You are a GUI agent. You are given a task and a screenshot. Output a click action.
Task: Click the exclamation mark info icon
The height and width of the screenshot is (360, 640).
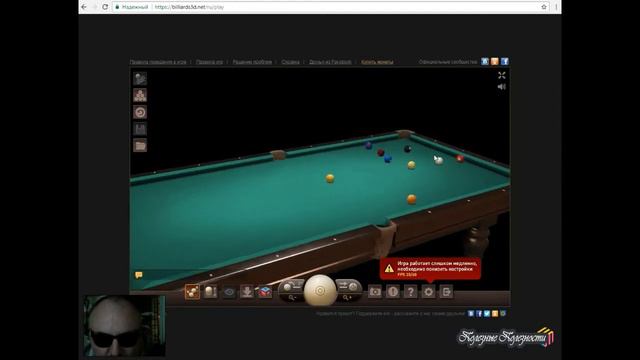tap(393, 292)
